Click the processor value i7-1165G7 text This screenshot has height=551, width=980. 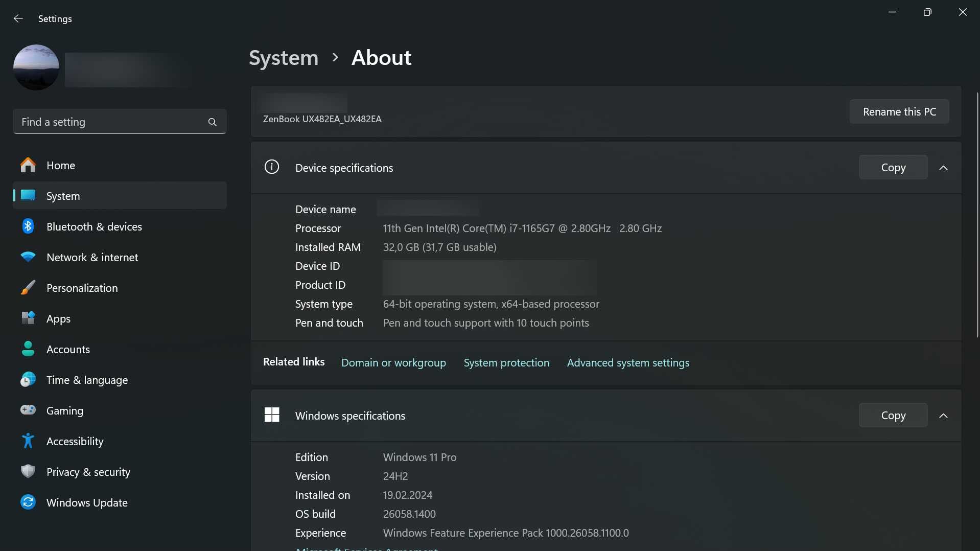pyautogui.click(x=522, y=228)
